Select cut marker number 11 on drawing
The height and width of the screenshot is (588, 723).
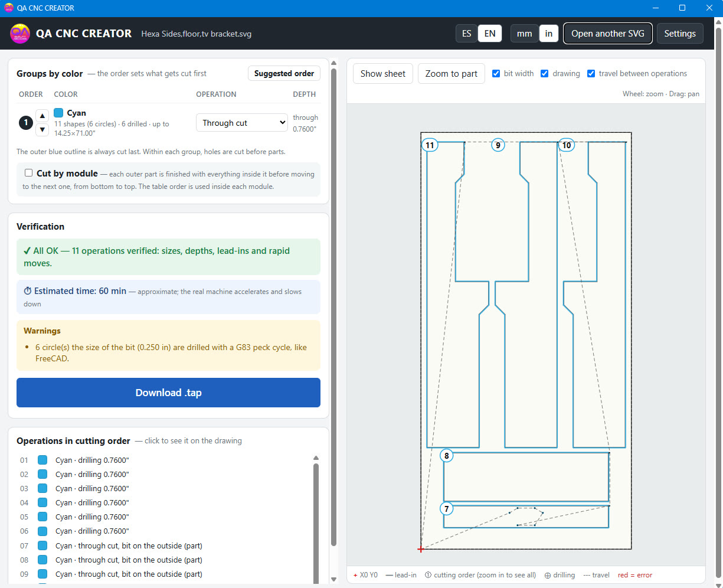430,145
